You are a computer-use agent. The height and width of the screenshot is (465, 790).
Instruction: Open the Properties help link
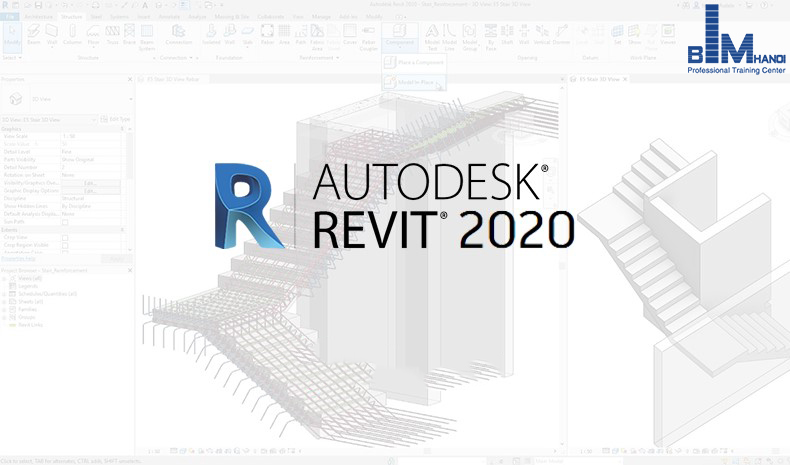(20, 257)
